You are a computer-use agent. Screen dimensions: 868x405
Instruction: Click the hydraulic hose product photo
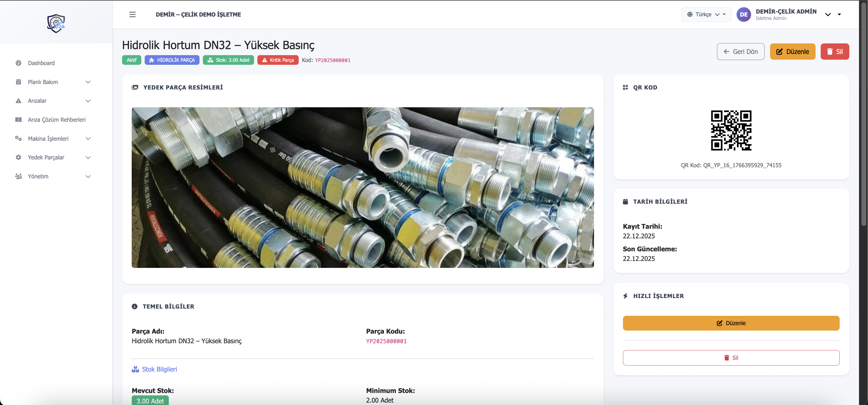[x=363, y=188]
